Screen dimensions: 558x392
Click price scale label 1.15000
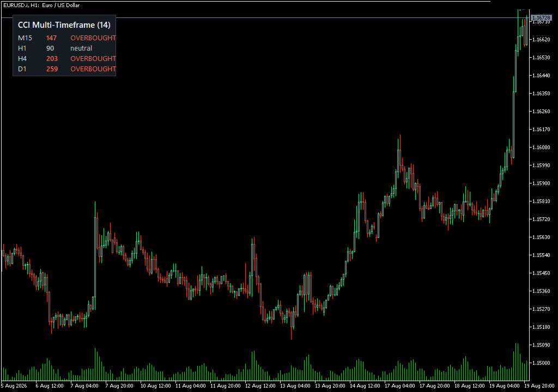pyautogui.click(x=541, y=363)
